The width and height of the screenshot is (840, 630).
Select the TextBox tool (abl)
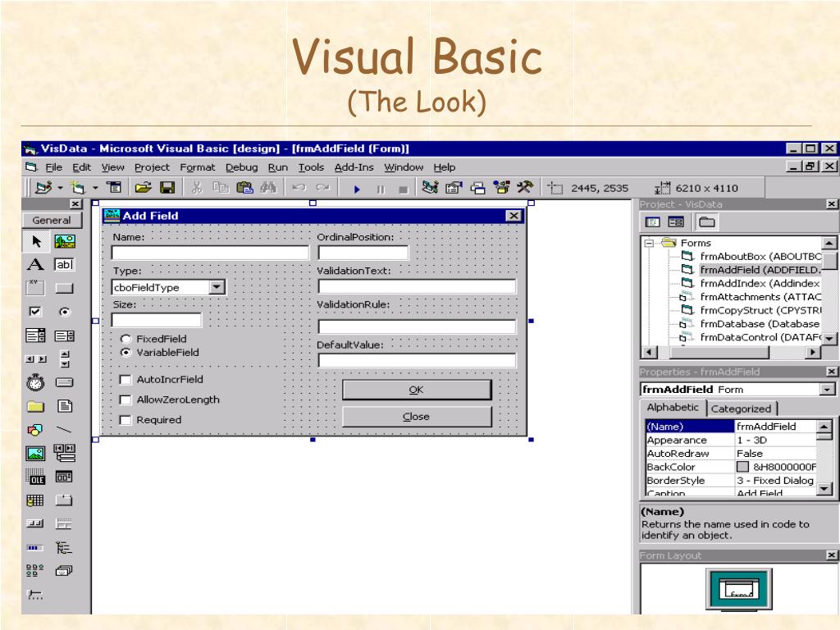(64, 264)
